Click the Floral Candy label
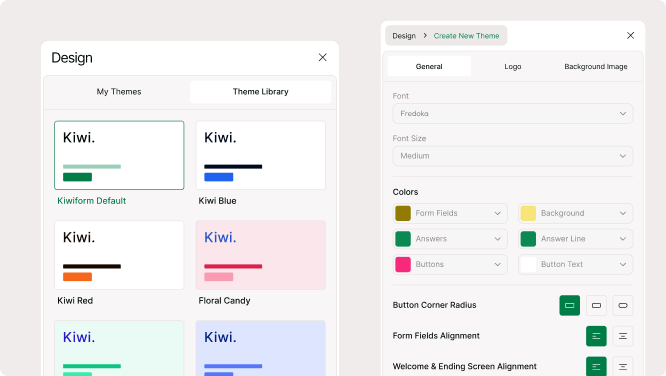666x376 pixels. click(x=224, y=300)
